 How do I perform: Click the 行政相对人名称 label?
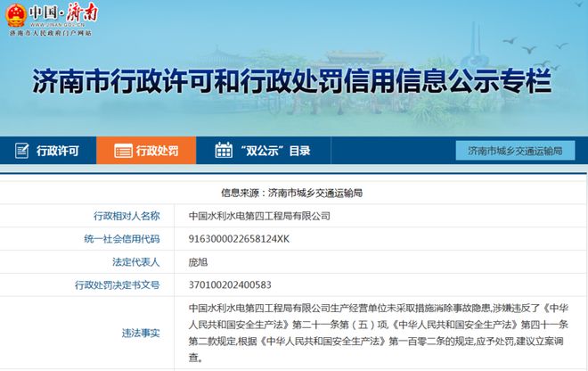[x=127, y=216]
